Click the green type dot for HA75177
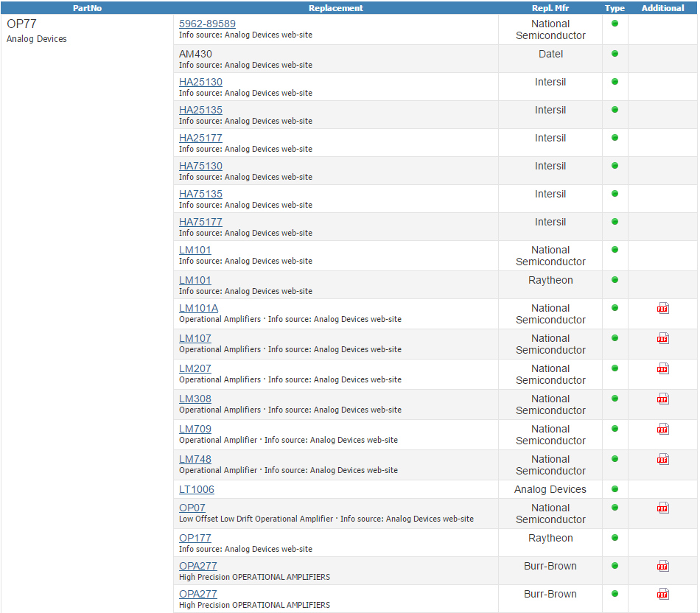The height and width of the screenshot is (613, 700). point(615,222)
